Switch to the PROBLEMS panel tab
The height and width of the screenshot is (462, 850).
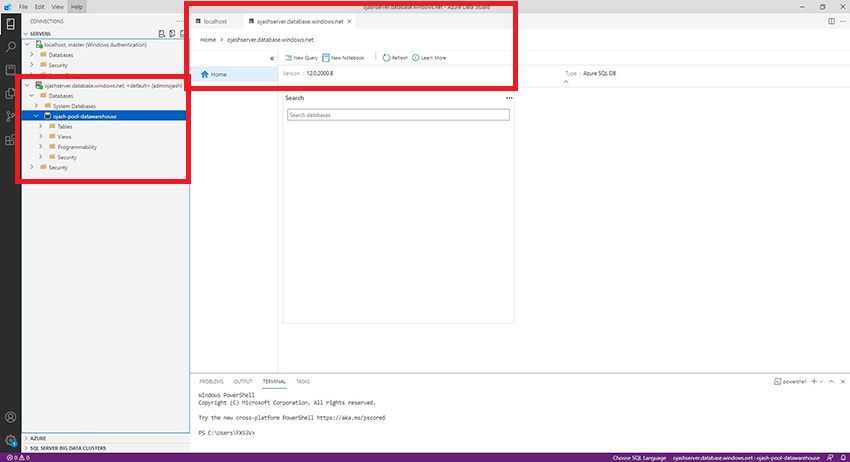(211, 382)
